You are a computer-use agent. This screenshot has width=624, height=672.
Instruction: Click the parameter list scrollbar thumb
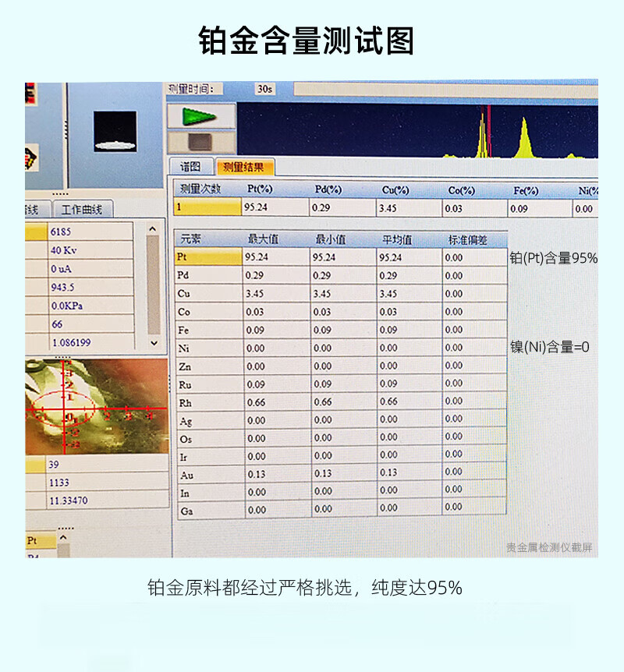(153, 285)
